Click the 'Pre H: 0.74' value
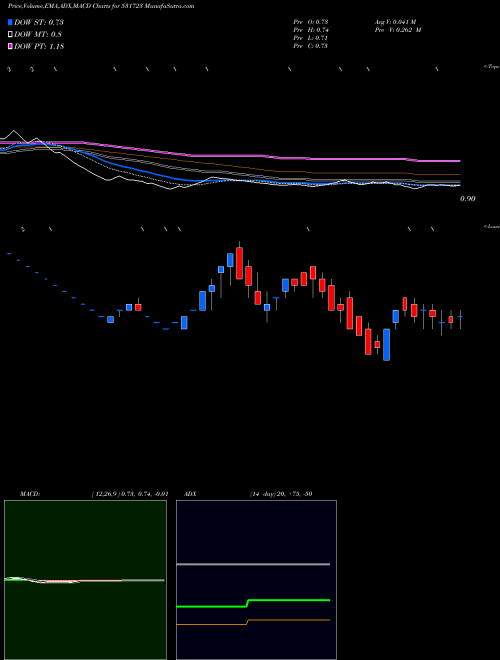 pos(311,30)
